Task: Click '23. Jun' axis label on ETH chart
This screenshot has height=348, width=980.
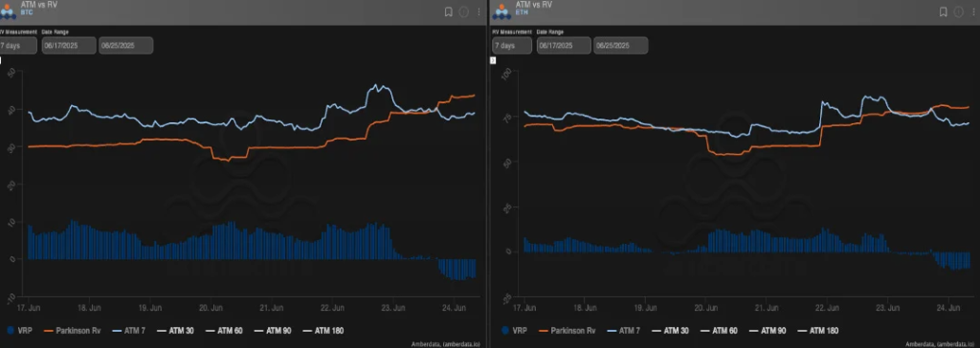Action: tap(887, 308)
